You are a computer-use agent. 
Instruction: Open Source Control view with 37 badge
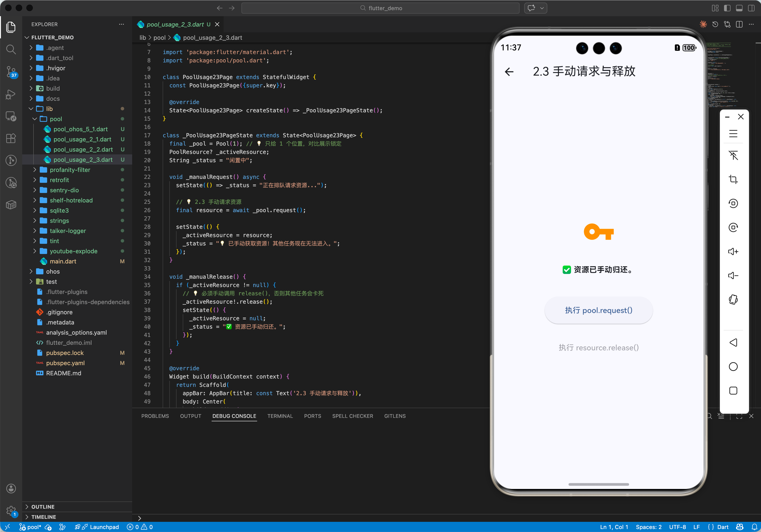[x=11, y=72]
